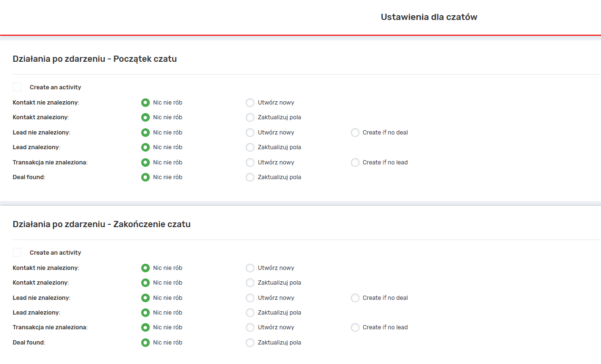The image size is (601, 364).
Task: Pick Utwórz nowy for Lead nie znaleziony, Zakończenie czatu
Action: 250,298
